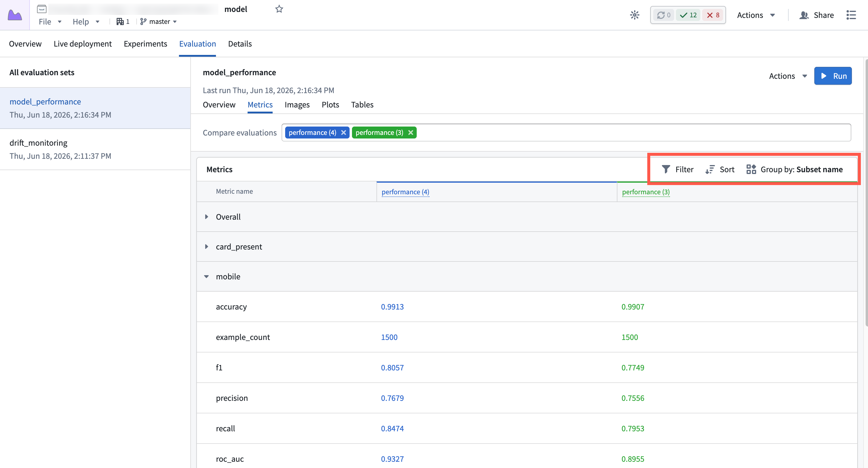Click the archive file icon beside the title

coord(42,9)
